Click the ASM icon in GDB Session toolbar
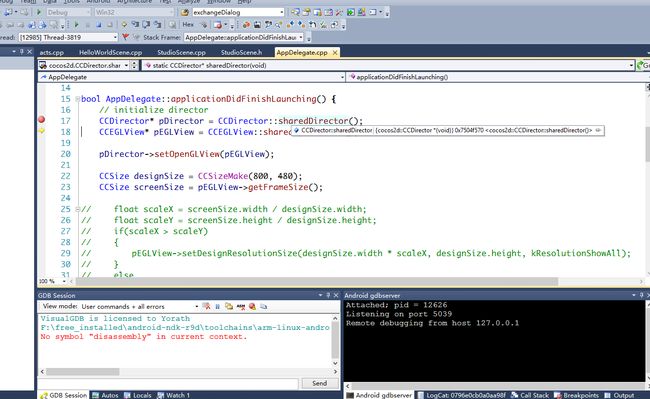Viewport: 650px width, 399px height. tap(240, 306)
